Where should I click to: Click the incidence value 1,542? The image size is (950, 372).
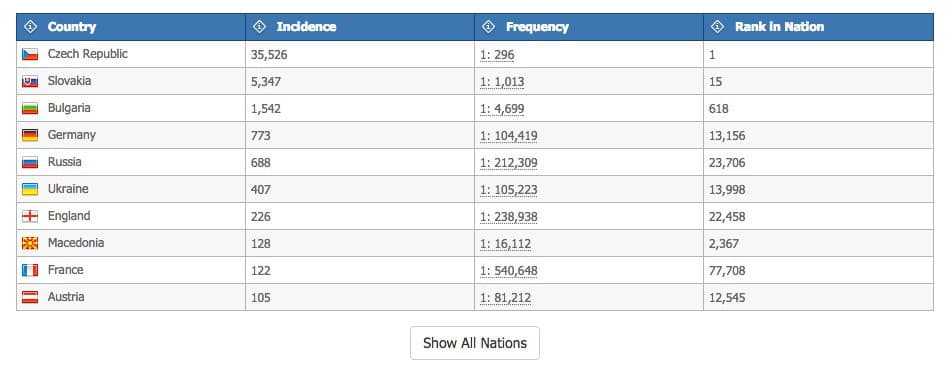[266, 109]
